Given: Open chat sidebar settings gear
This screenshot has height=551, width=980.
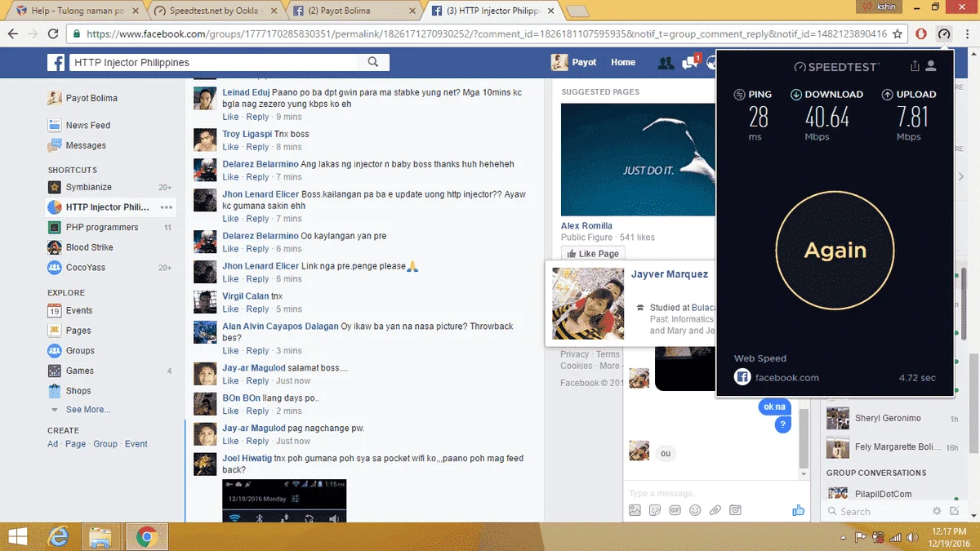Looking at the screenshot, I should [937, 511].
